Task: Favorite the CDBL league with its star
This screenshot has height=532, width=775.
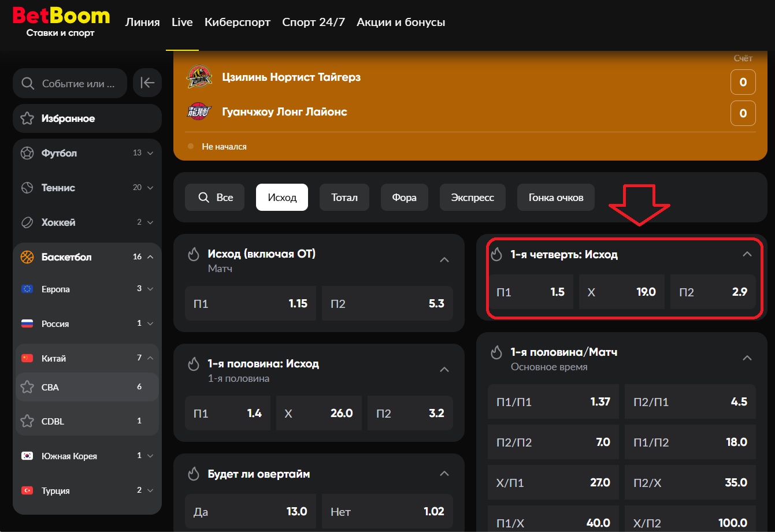Action: (x=27, y=421)
